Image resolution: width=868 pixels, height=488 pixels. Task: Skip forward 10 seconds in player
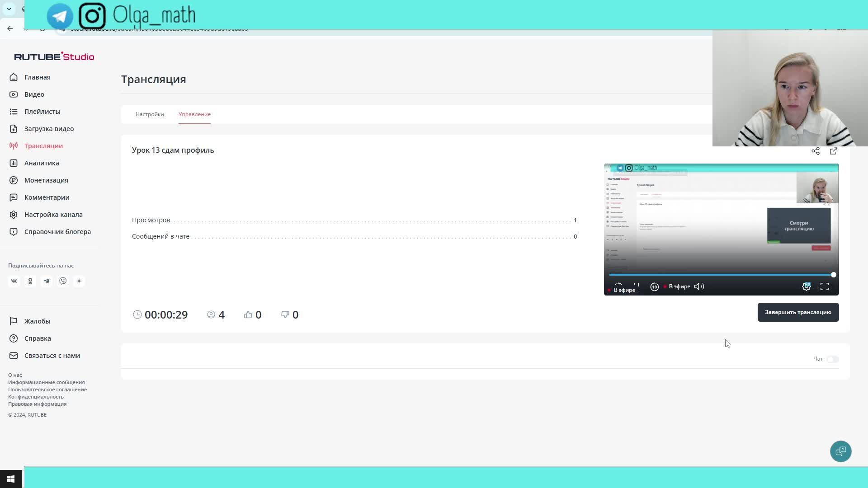tap(654, 286)
